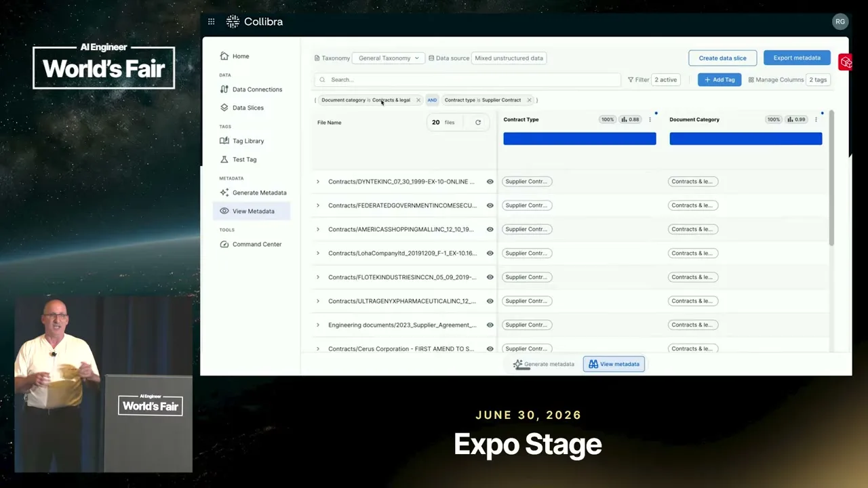Click the 0.99 chart badge in Document Category
The height and width of the screenshot is (488, 868).
click(796, 119)
